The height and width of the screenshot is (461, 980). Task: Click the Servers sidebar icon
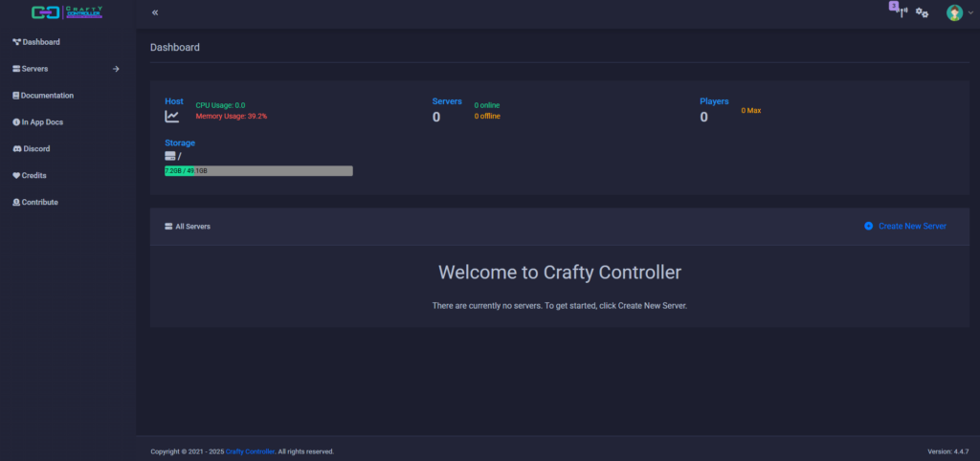point(16,69)
